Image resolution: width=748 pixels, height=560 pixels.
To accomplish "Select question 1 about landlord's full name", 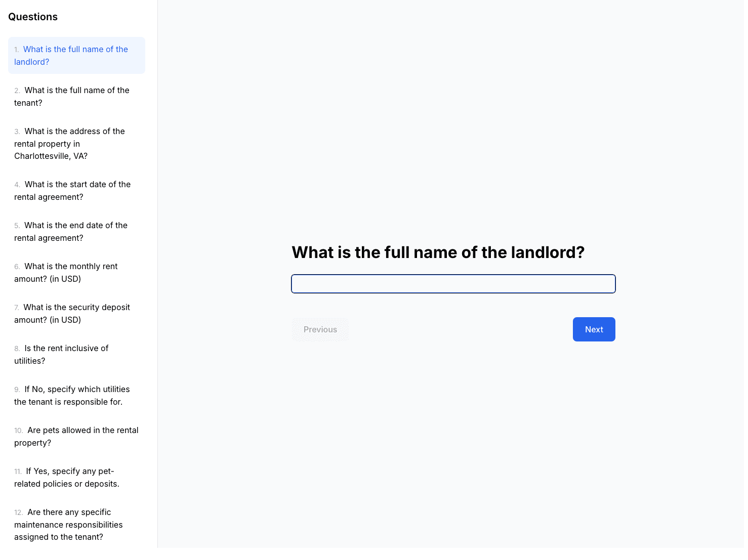I will click(76, 55).
